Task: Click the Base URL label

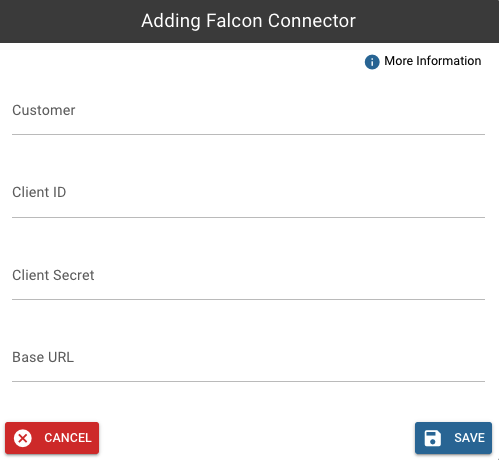Action: [x=43, y=357]
